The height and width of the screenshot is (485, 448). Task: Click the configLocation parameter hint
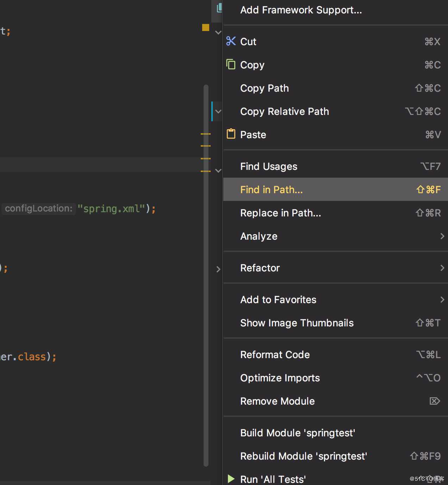click(38, 209)
